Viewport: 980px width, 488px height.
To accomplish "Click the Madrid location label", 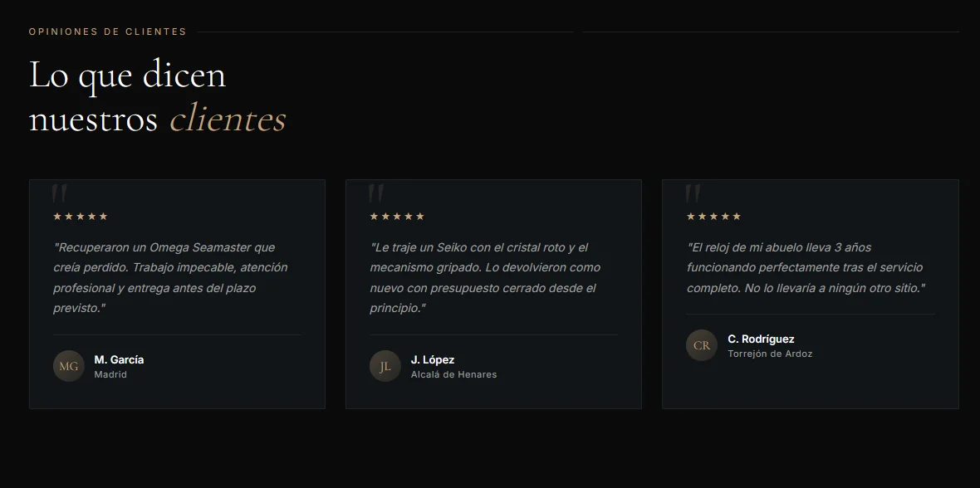I will tap(110, 375).
